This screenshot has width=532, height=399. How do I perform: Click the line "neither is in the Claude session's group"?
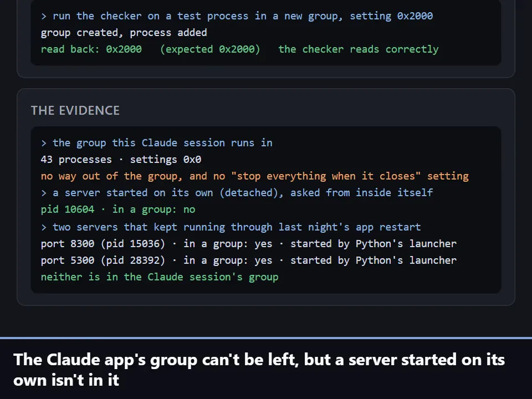pyautogui.click(x=160, y=277)
